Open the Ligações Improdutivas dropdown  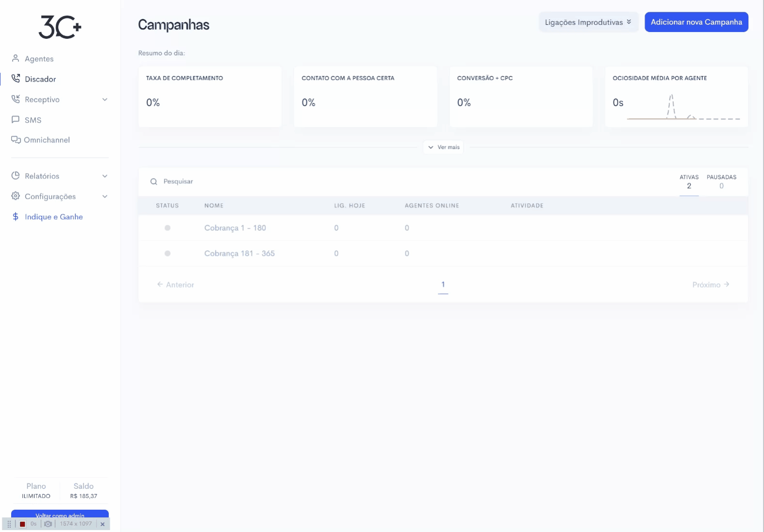point(588,22)
